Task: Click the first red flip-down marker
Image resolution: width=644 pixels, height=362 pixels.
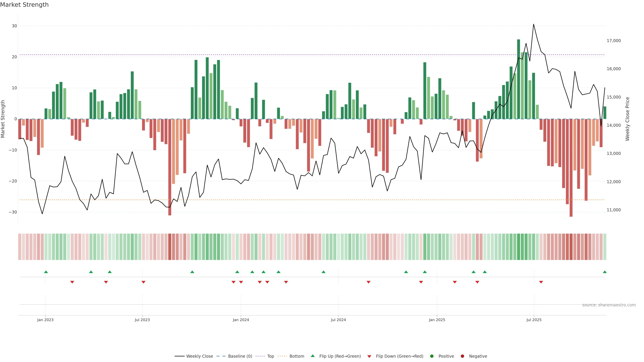Action: (x=72, y=282)
